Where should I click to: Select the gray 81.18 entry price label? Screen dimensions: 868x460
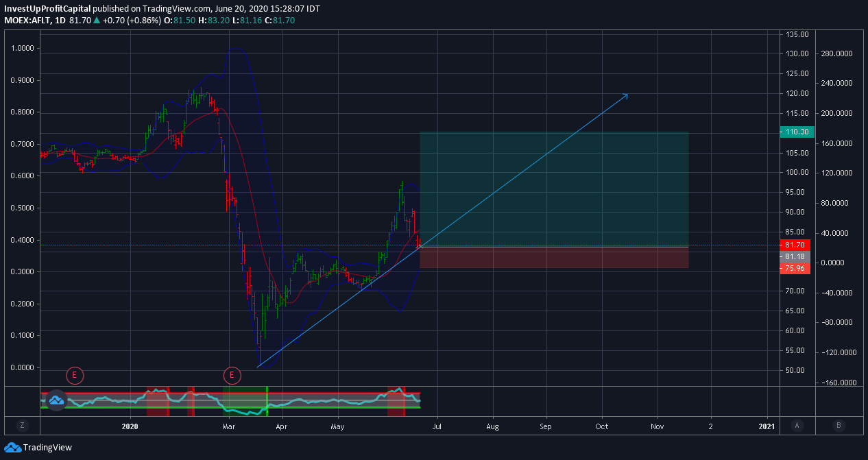tap(795, 256)
